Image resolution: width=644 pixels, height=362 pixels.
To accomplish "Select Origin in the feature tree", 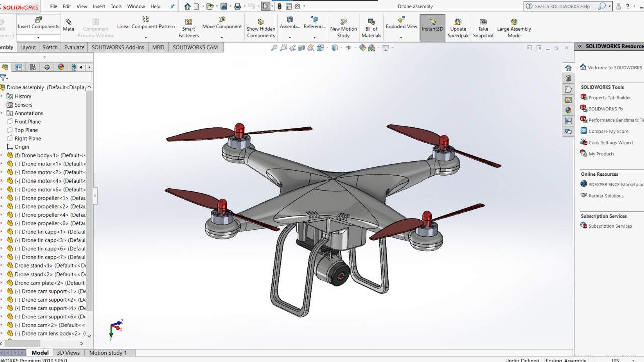I will click(x=22, y=147).
